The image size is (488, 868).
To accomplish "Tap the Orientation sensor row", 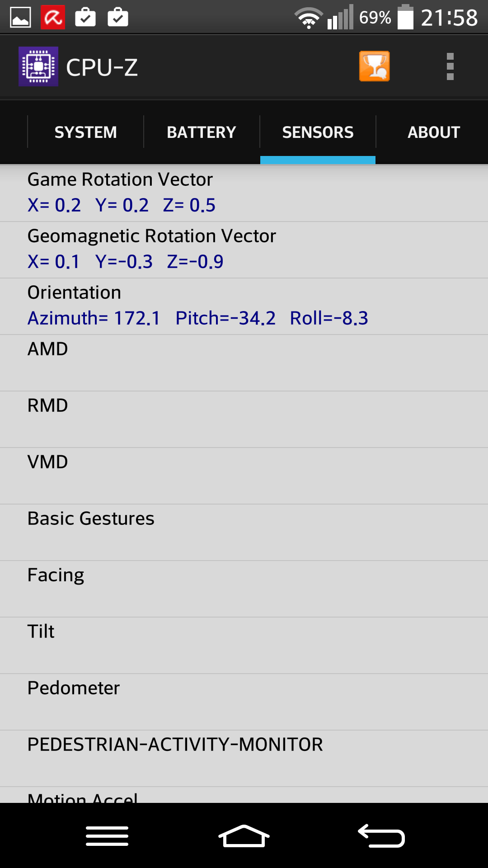I will pos(244,306).
